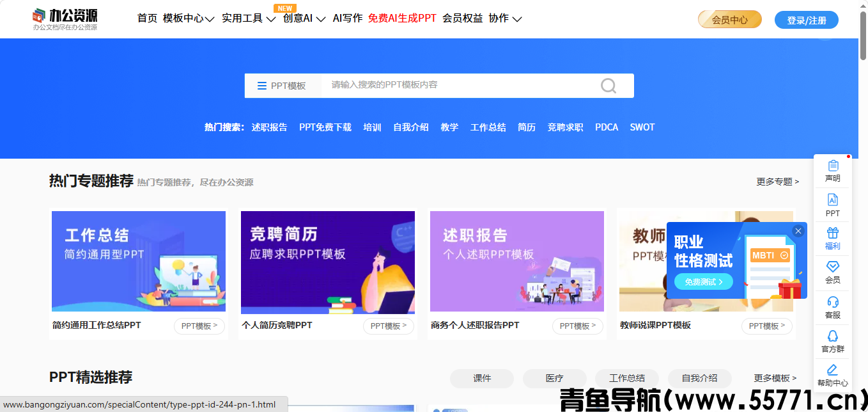Click the 会员中心 button
This screenshot has width=868, height=412.
tap(730, 20)
